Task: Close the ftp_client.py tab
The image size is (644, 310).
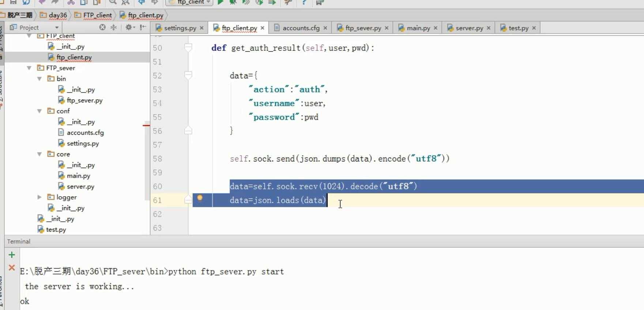Action: click(262, 28)
